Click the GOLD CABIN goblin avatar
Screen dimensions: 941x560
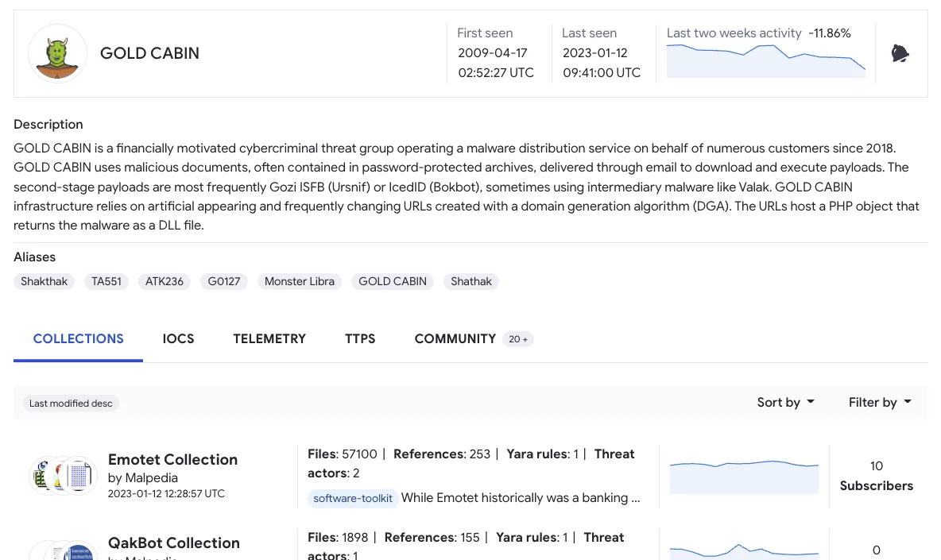tap(57, 53)
